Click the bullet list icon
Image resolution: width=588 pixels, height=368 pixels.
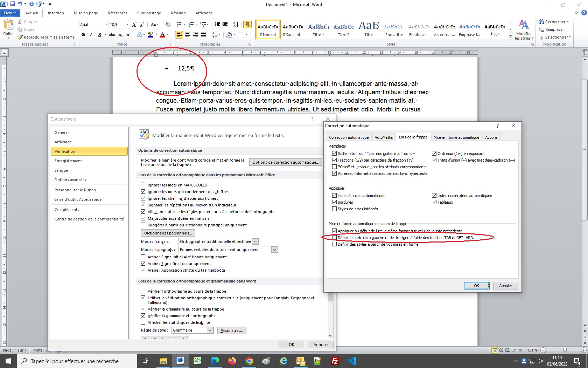pyautogui.click(x=179, y=25)
